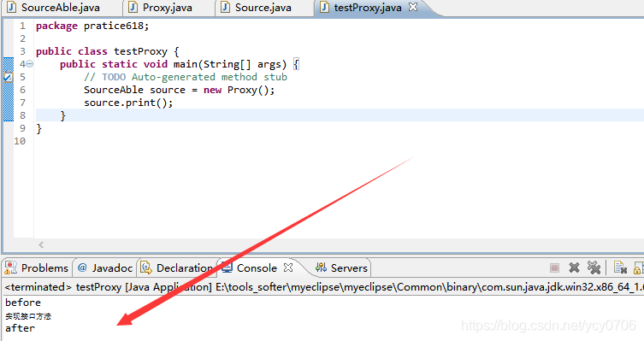
Task: Click line number 6 in the gutter
Action: (x=22, y=90)
